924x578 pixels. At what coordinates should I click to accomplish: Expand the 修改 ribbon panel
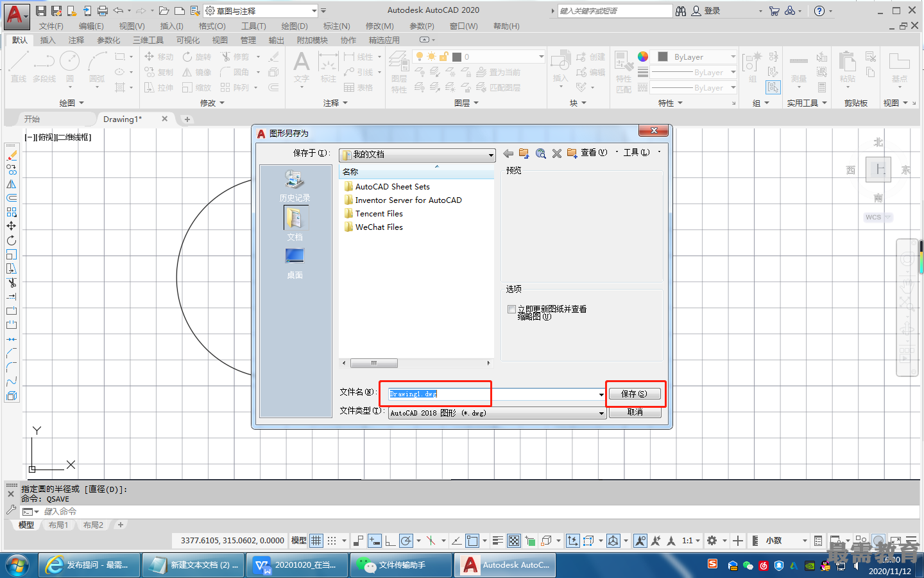[212, 103]
